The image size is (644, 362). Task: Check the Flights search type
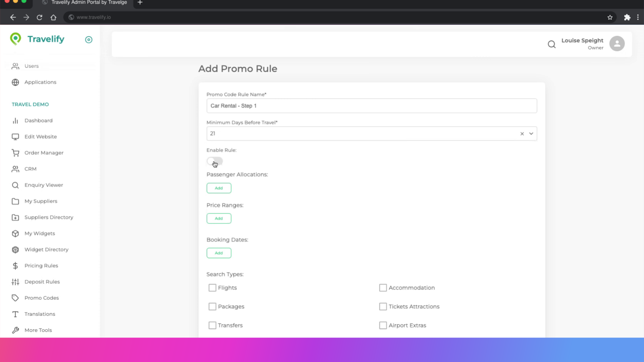click(x=212, y=288)
